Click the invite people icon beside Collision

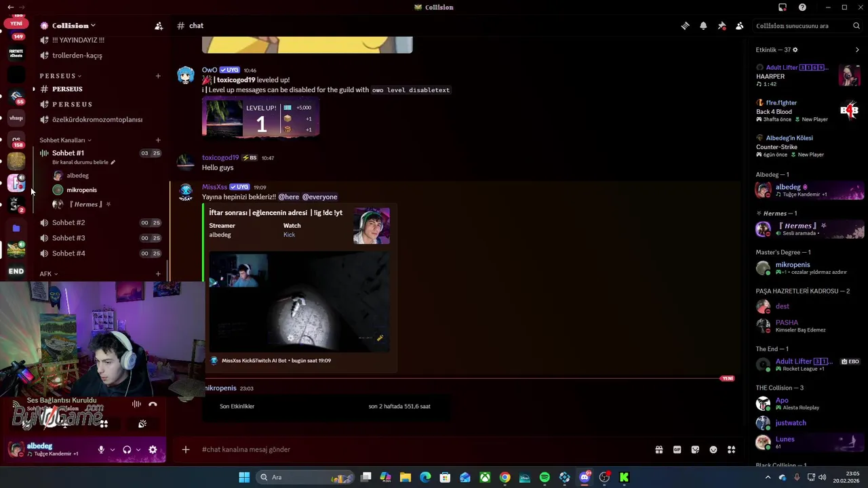click(x=159, y=26)
